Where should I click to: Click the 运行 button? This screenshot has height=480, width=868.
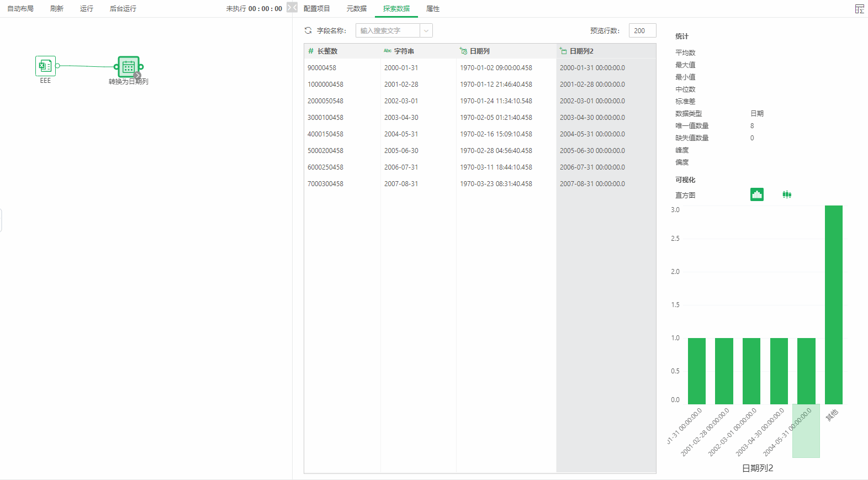pyautogui.click(x=86, y=9)
